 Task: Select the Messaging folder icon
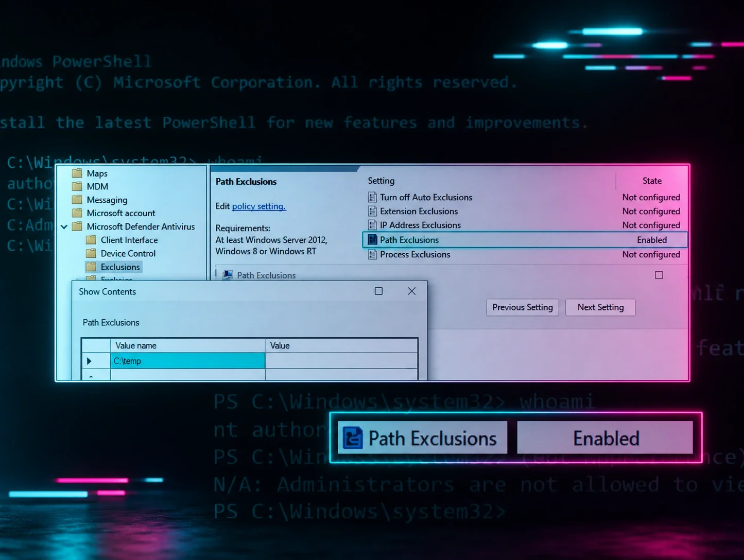tap(77, 200)
